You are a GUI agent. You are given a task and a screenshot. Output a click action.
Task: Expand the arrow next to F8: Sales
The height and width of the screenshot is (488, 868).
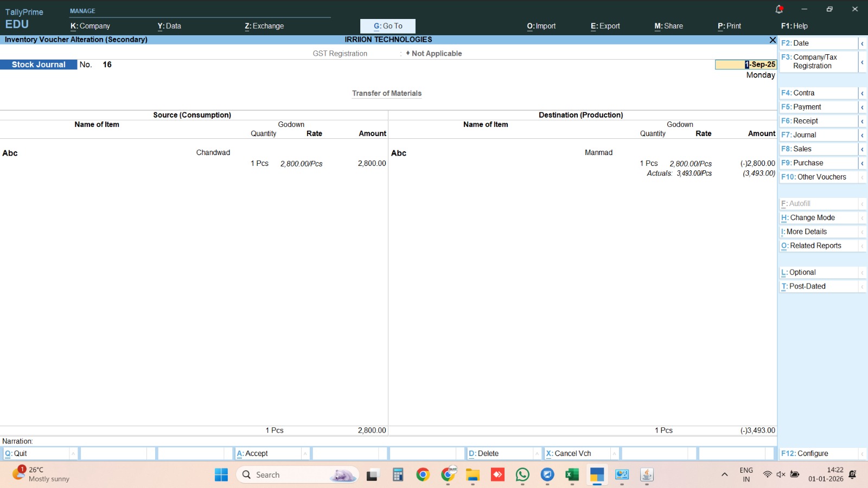[x=861, y=149]
